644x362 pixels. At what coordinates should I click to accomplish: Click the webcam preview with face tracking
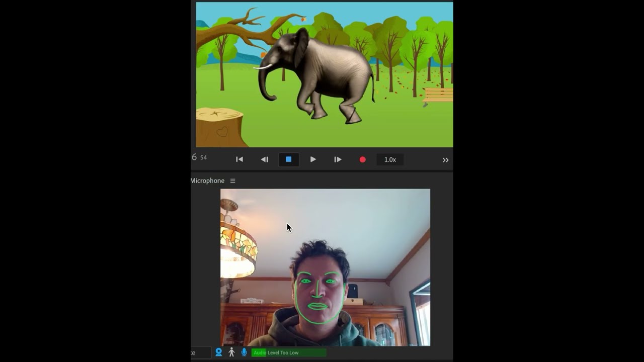(325, 267)
